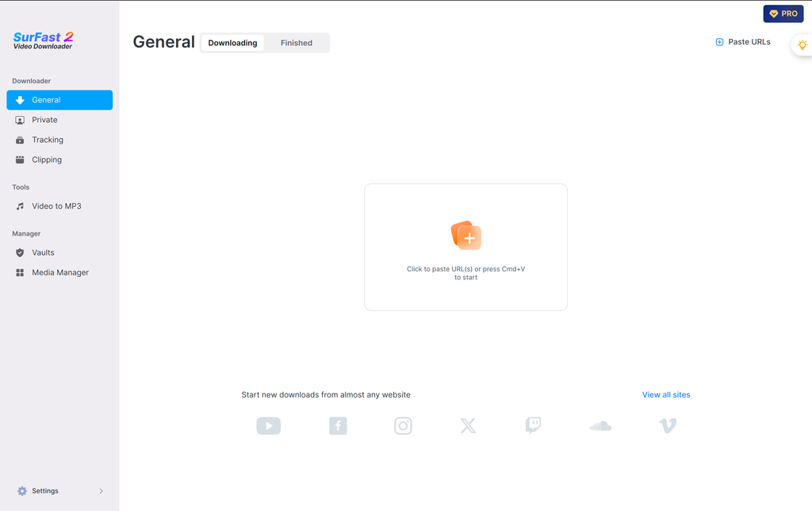Click the Vaults shield icon
Image resolution: width=812 pixels, height=511 pixels.
[20, 252]
